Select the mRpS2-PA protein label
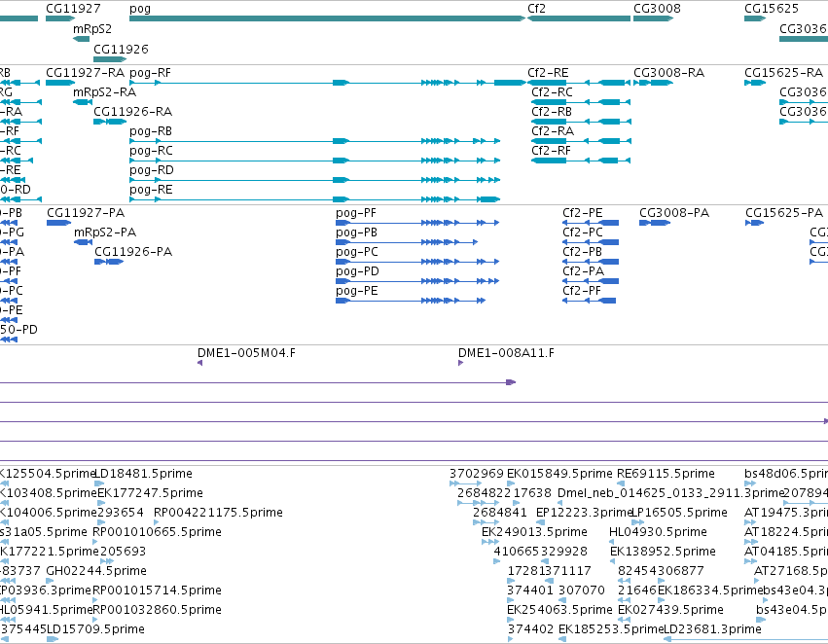 click(x=105, y=233)
